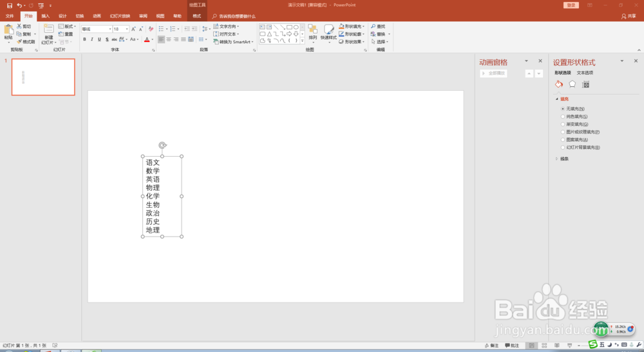This screenshot has width=644, height=352.
Task: Toggle italic formatting I
Action: coord(92,39)
